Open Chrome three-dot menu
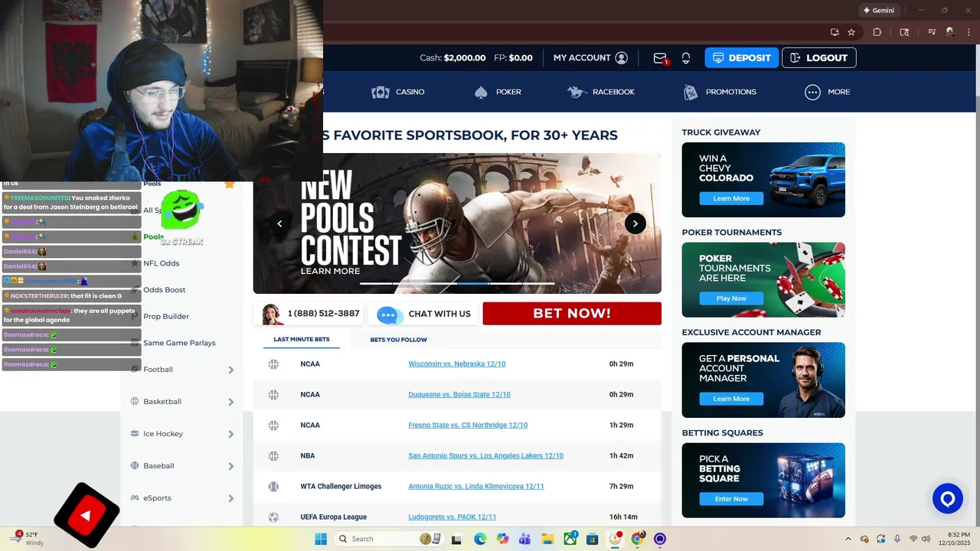 [969, 32]
